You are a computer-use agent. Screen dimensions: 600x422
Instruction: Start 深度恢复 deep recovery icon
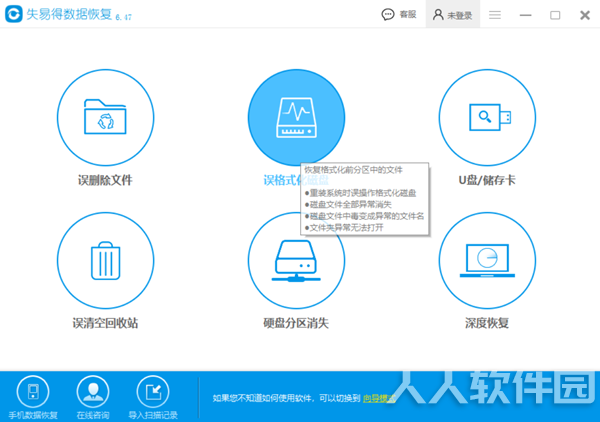tap(487, 261)
